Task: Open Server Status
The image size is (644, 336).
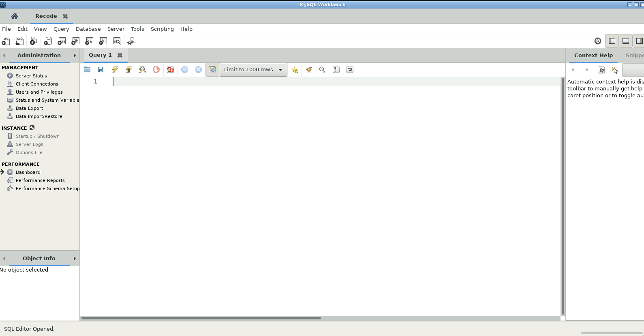Action: (31, 76)
